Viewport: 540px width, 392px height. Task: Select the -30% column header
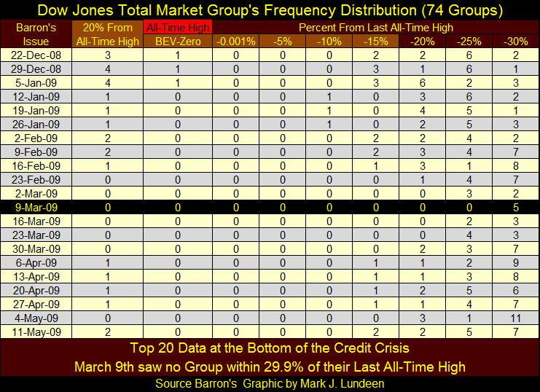(515, 42)
